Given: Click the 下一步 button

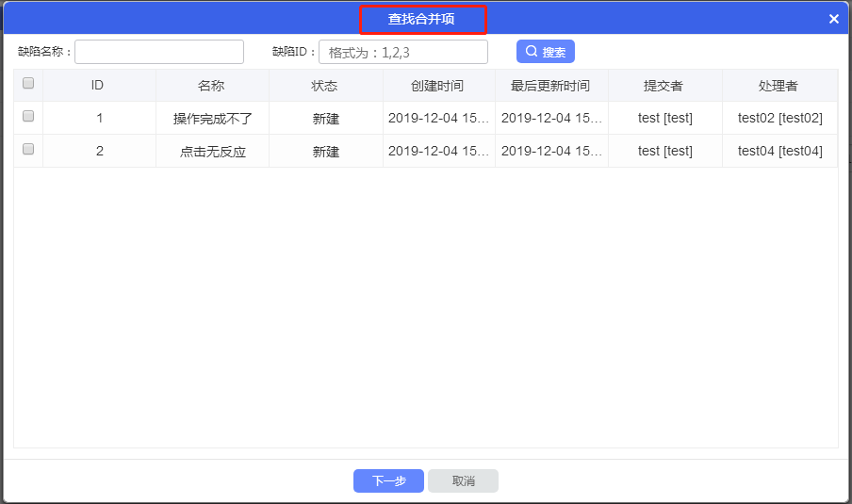Looking at the screenshot, I should (x=388, y=481).
